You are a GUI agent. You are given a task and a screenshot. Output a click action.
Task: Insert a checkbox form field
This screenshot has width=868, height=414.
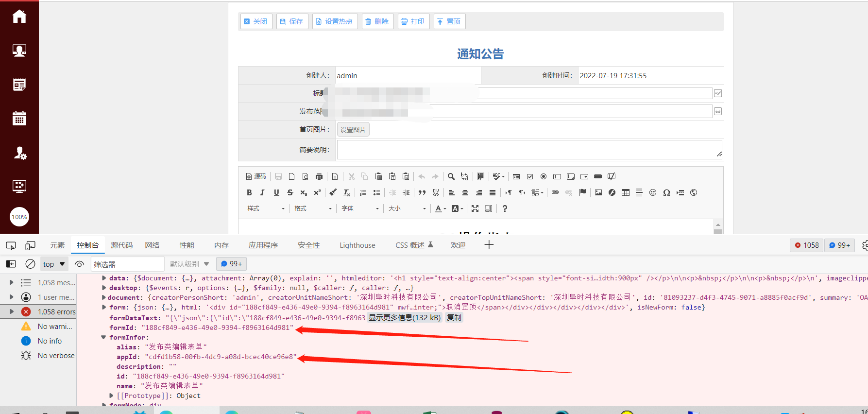tap(530, 176)
